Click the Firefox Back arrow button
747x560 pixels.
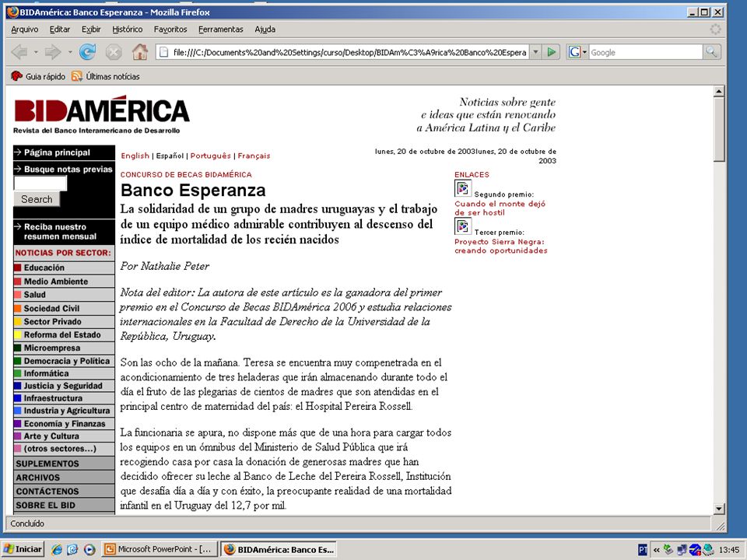(19, 52)
